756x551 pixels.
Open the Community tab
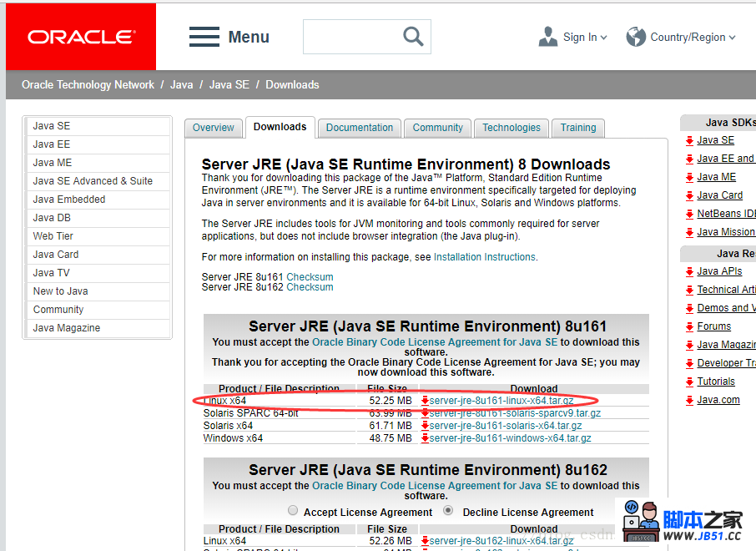(x=438, y=128)
